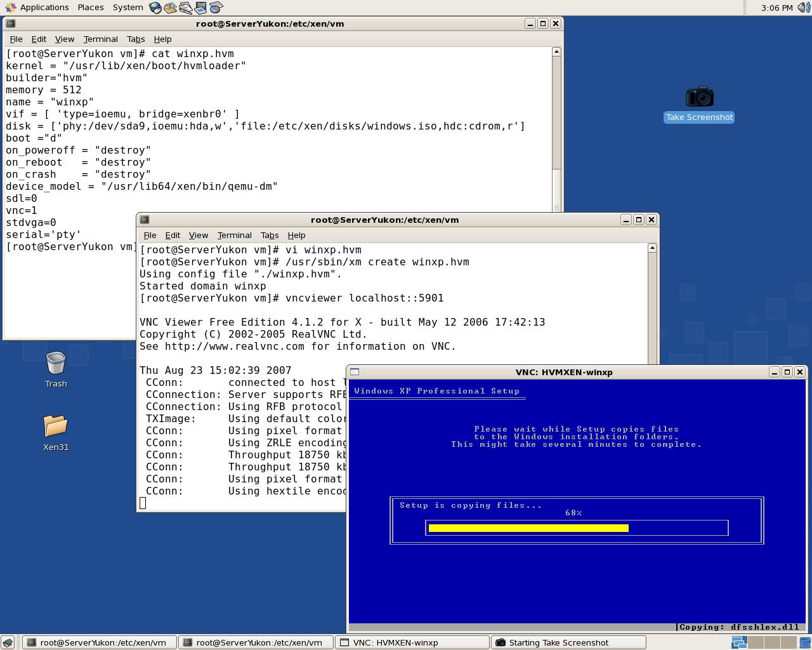Viewport: 812px width, 650px height.
Task: Open window menu icon of the VNC window
Action: coord(355,372)
